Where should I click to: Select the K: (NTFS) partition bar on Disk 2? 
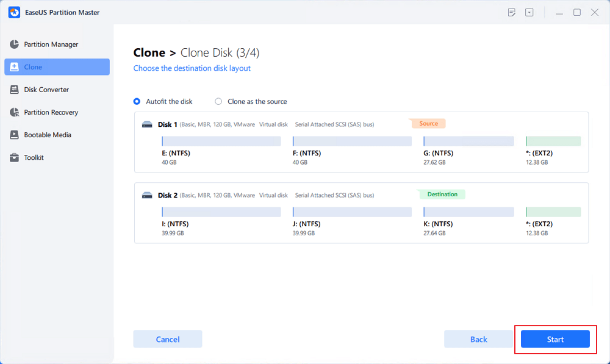pos(468,212)
